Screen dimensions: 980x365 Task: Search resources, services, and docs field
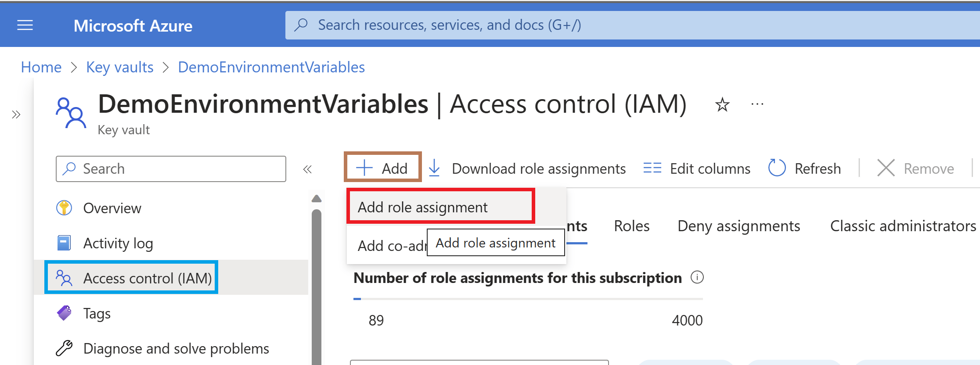pos(633,25)
